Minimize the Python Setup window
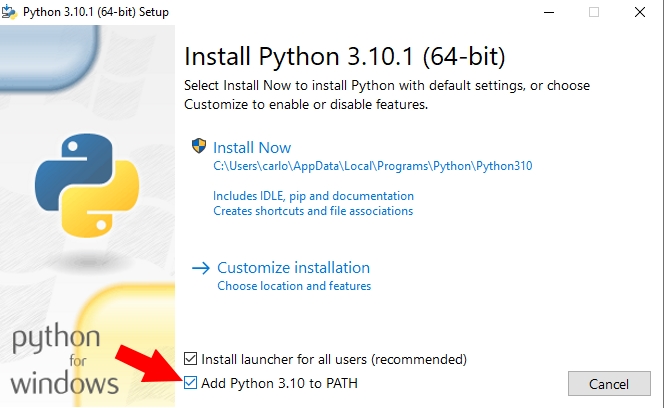 pos(548,12)
